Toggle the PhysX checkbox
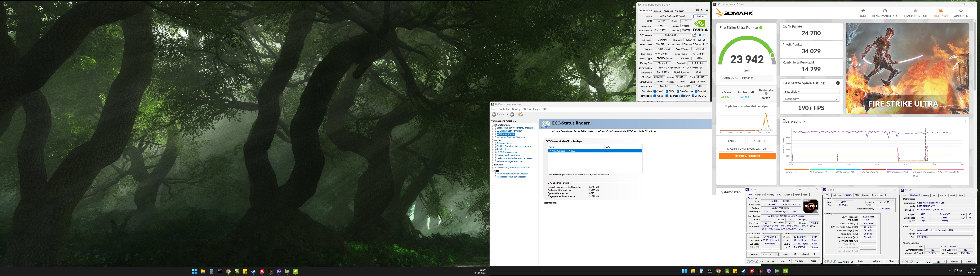The height and width of the screenshot is (276, 980). click(683, 96)
